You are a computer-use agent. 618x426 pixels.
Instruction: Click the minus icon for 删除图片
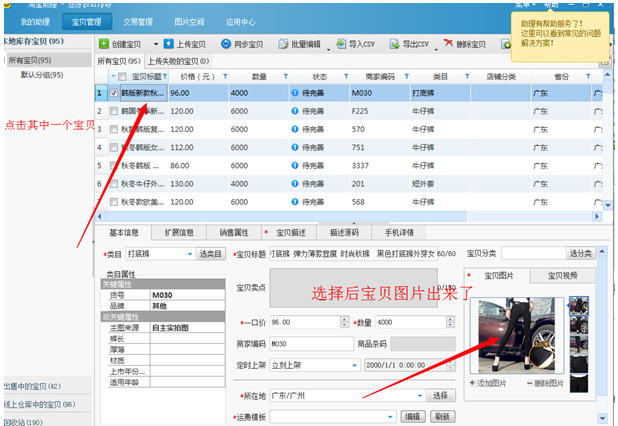(x=530, y=383)
